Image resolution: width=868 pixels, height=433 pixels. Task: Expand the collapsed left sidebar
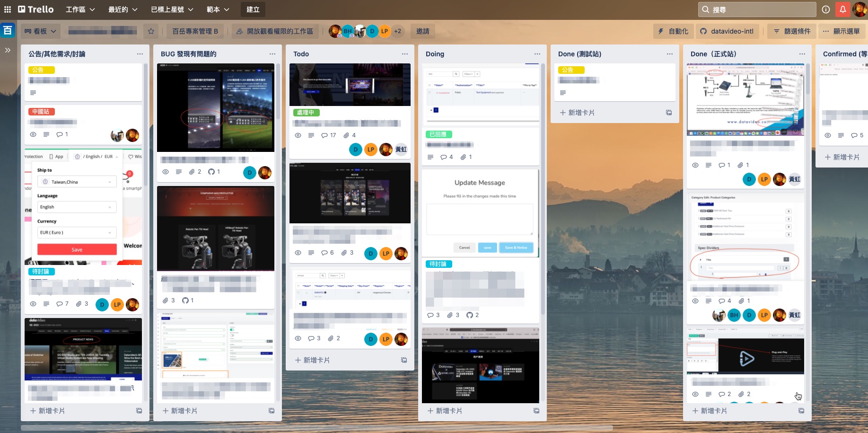(x=8, y=50)
